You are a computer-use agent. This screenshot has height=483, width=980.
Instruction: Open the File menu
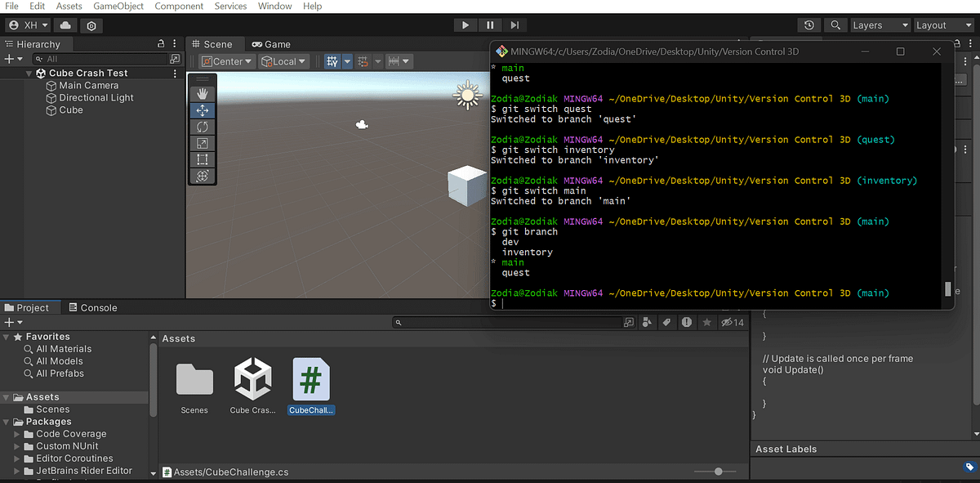[x=12, y=6]
